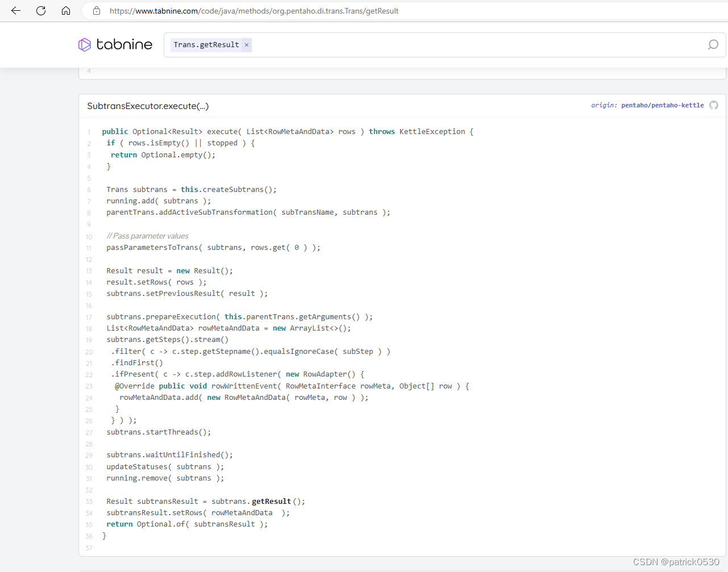728x572 pixels.
Task: Go to browser home page icon
Action: [65, 11]
